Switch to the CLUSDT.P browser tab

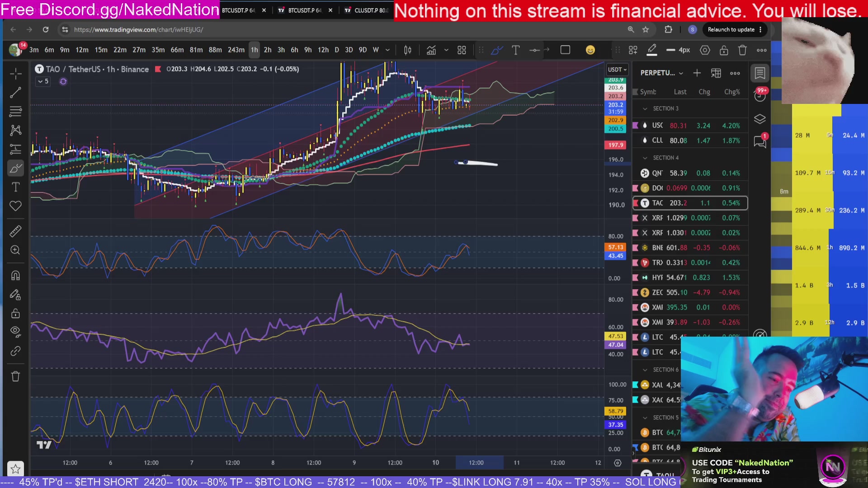point(367,10)
